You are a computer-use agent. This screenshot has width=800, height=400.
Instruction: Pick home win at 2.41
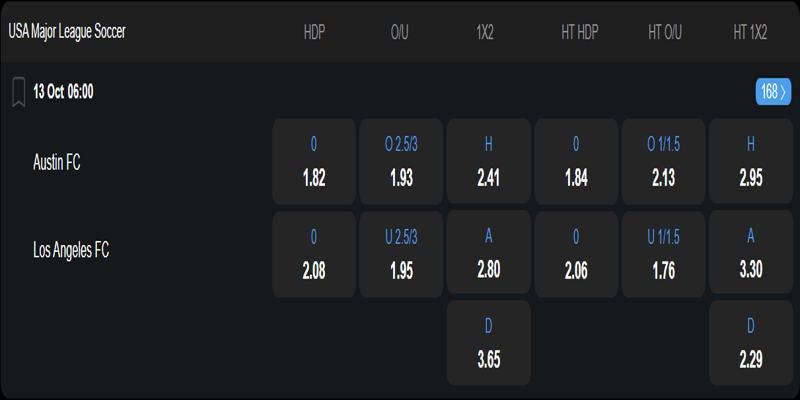[489, 162]
